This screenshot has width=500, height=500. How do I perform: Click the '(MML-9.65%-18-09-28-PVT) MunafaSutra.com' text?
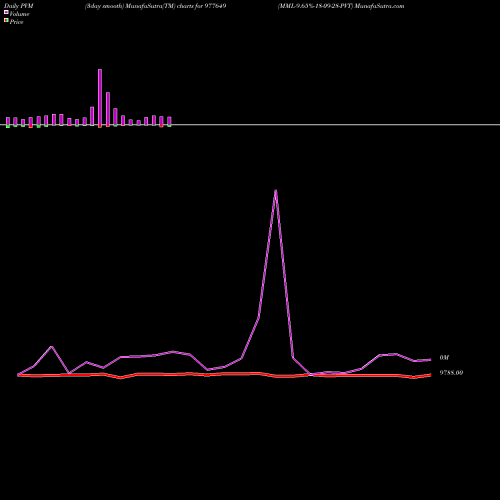(x=341, y=6)
